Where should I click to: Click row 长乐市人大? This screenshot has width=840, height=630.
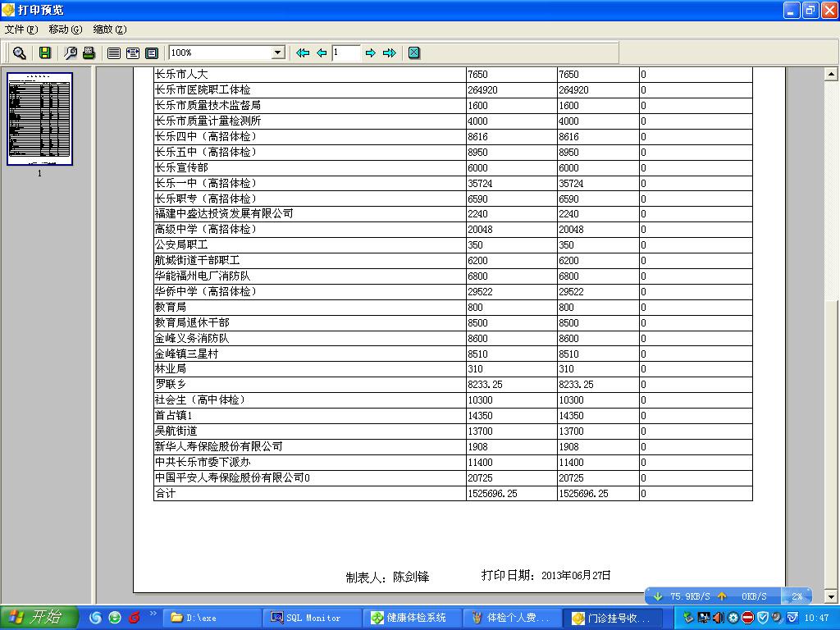(x=453, y=75)
